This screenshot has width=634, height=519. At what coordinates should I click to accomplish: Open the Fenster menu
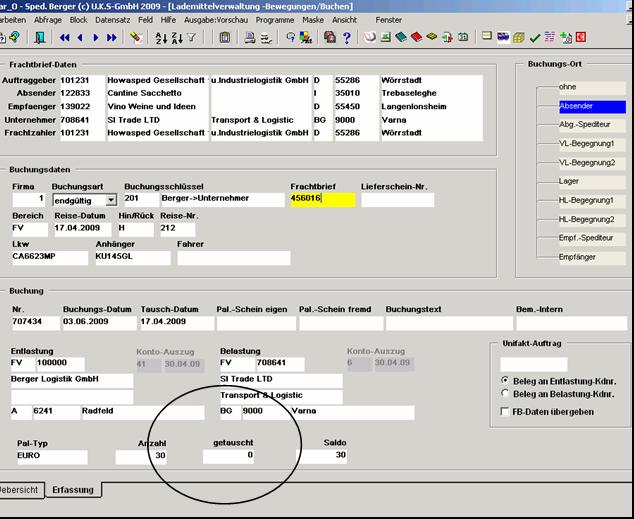pyautogui.click(x=389, y=20)
